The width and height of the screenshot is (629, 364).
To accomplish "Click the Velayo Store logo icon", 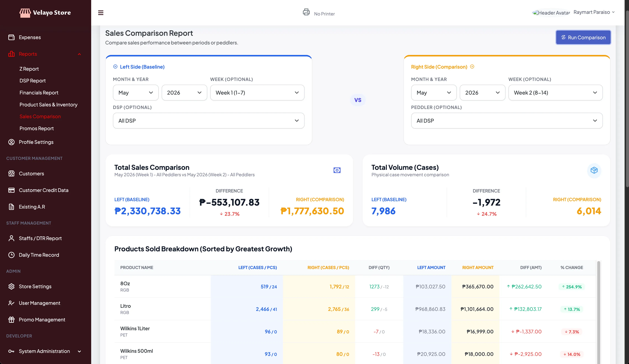I will click(25, 13).
